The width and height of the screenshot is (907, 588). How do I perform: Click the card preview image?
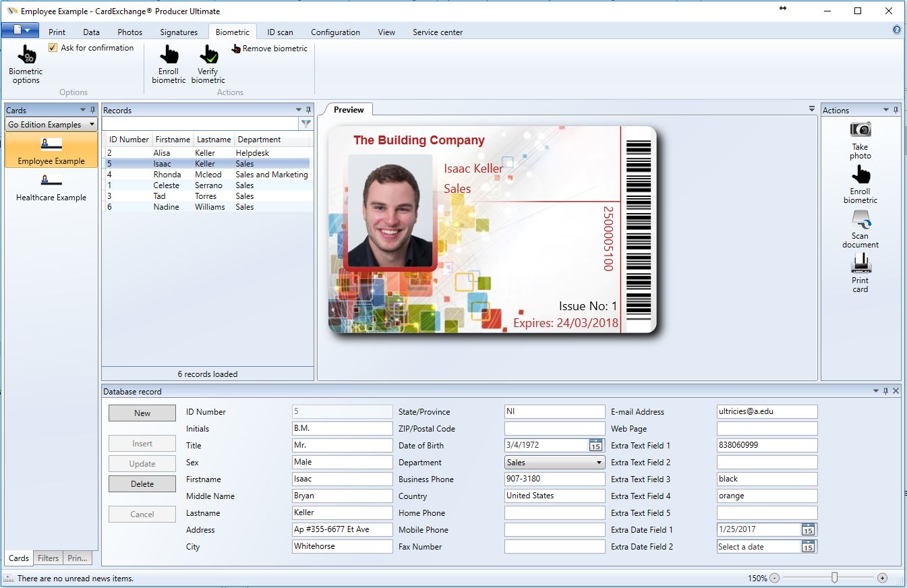coord(492,229)
